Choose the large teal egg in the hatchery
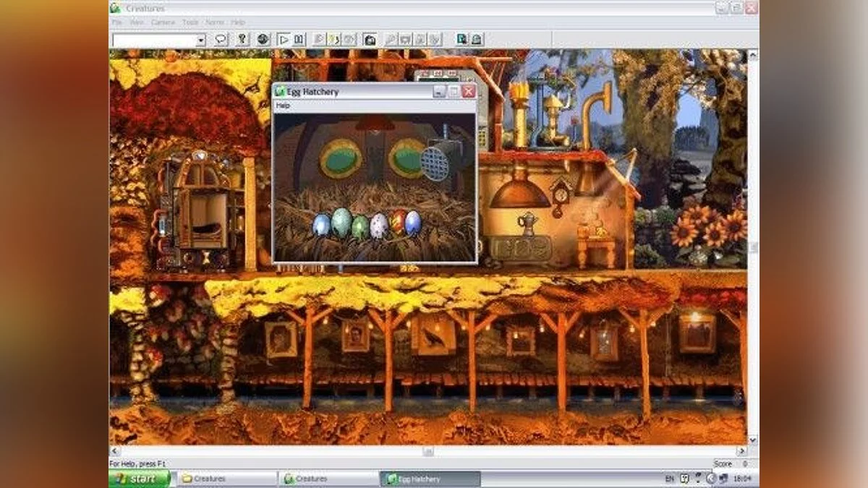 click(x=341, y=223)
